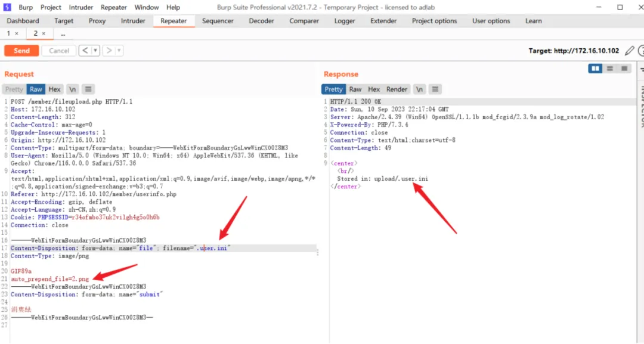This screenshot has width=644, height=344.
Task: Choose top-bottom split layout icon
Action: coord(610,69)
